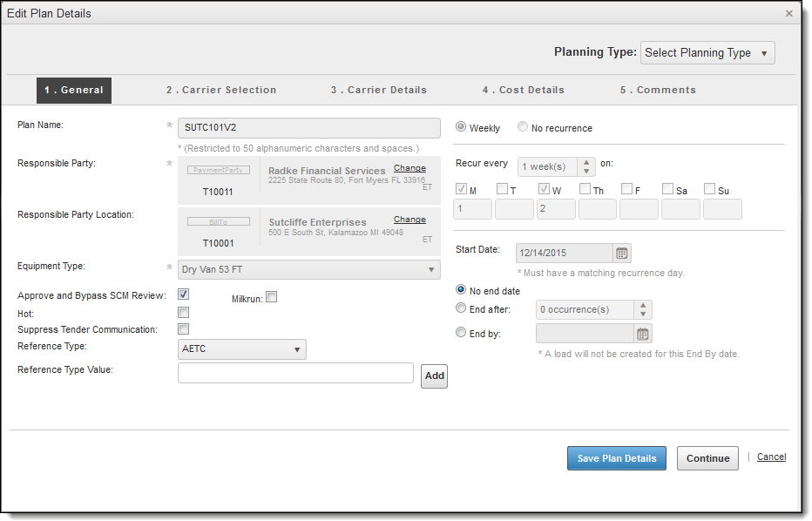Close the Edit Plan Details dialog

tap(789, 14)
